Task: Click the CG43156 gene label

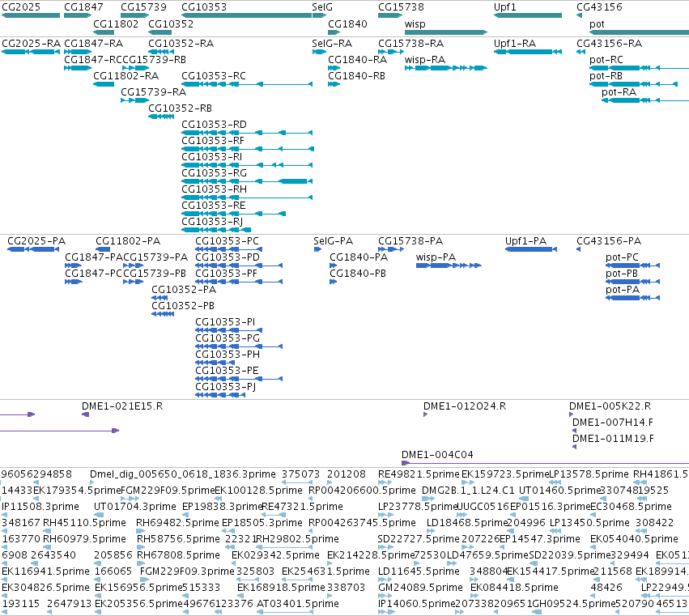Action: tap(599, 7)
